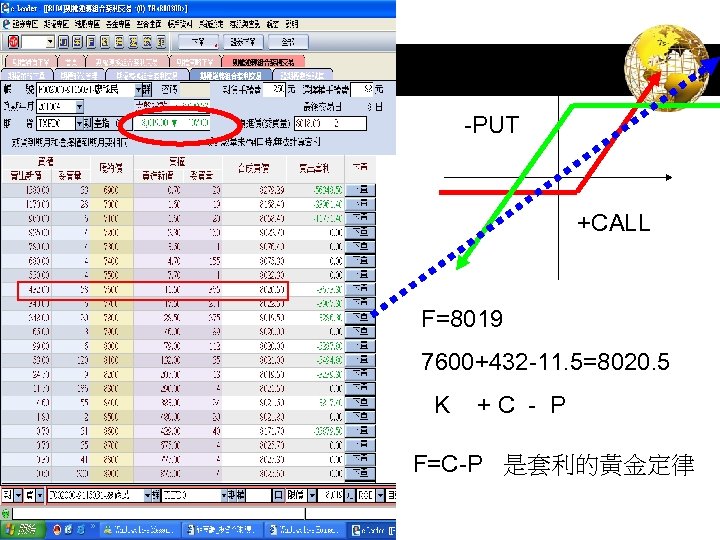Select the first pink tab in the upper tab row
The image size is (720, 540).
click(31, 62)
